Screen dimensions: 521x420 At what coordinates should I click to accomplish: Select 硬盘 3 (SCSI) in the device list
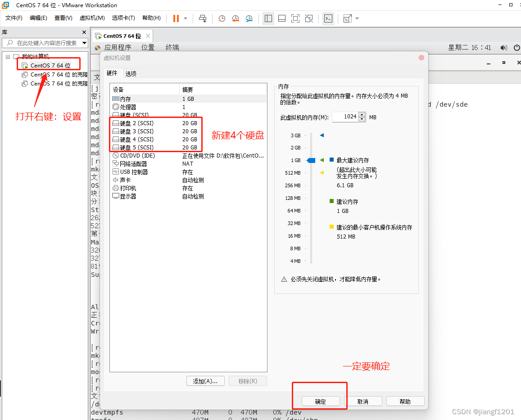[189, 131]
